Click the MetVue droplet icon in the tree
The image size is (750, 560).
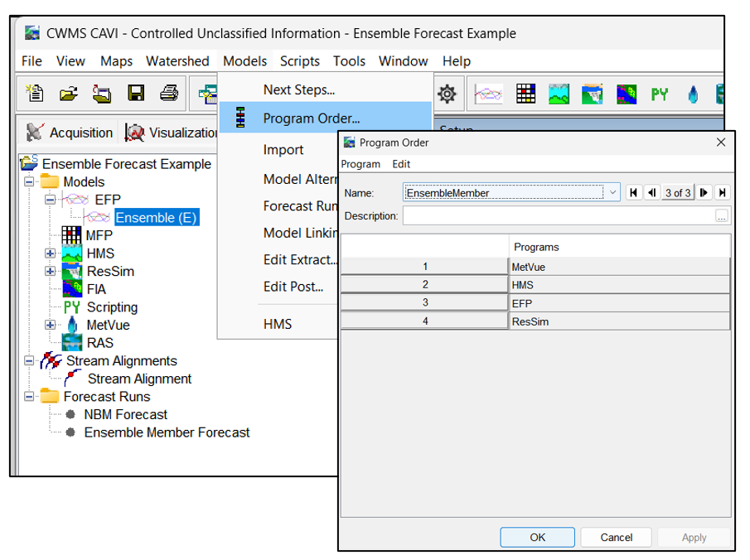[x=72, y=326]
